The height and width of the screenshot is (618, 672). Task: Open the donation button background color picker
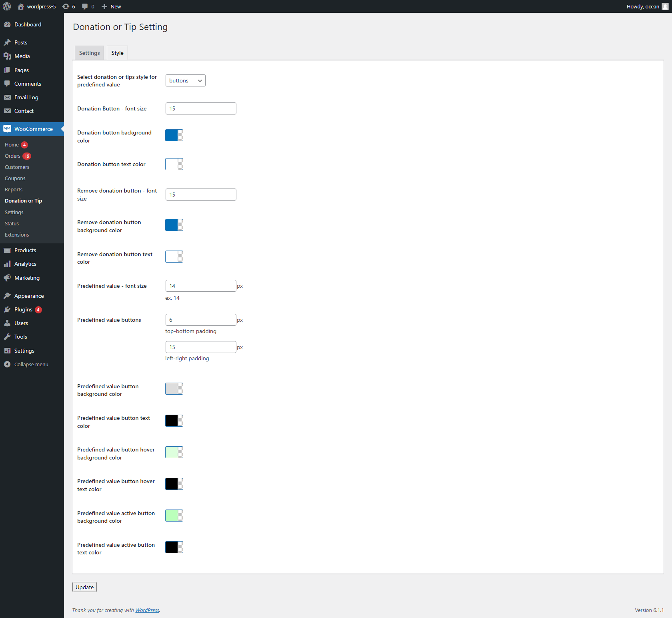[x=174, y=135]
